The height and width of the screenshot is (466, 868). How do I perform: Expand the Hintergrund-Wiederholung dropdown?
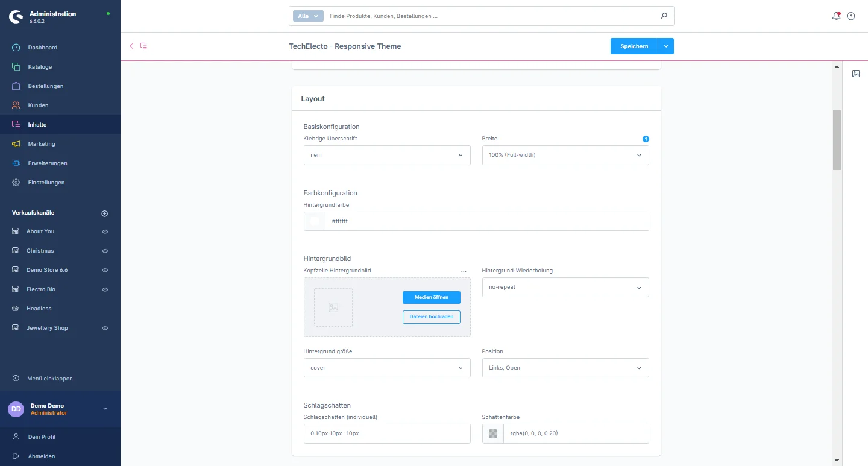(x=565, y=287)
